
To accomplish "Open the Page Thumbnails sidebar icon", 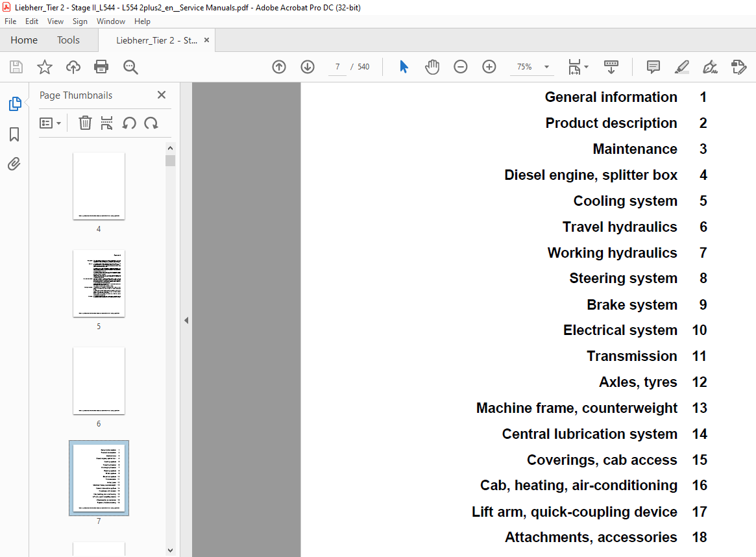I will pyautogui.click(x=15, y=104).
